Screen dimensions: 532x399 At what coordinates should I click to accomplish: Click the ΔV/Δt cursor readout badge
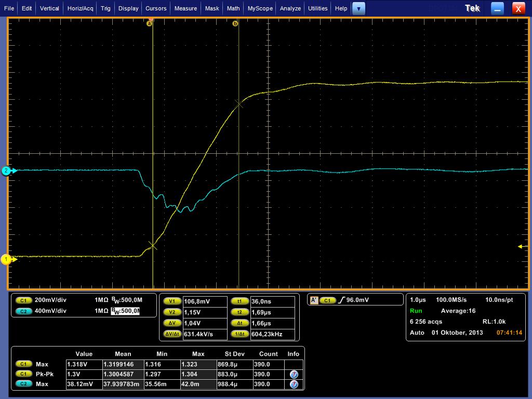tap(172, 334)
